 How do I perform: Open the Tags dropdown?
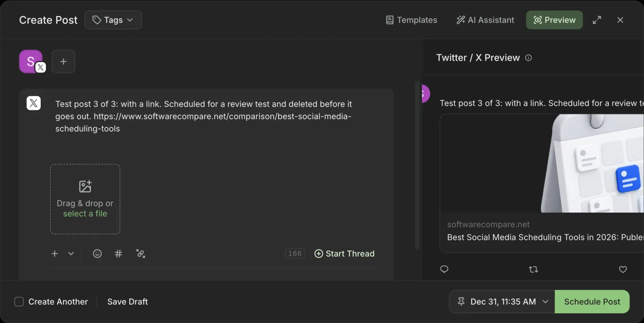[113, 20]
